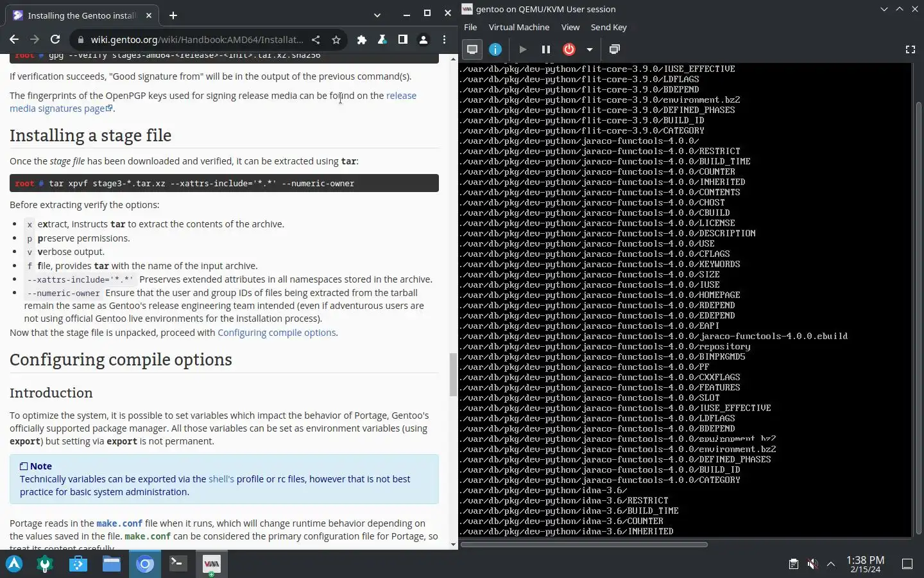924x578 pixels.
Task: Follow the release media signatures page link
Action: point(213,102)
